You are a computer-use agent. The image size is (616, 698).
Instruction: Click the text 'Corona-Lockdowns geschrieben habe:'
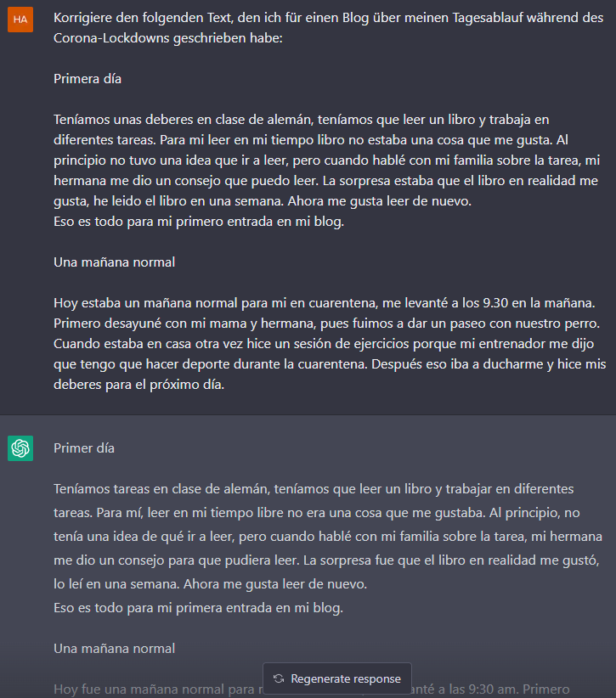pos(168,38)
